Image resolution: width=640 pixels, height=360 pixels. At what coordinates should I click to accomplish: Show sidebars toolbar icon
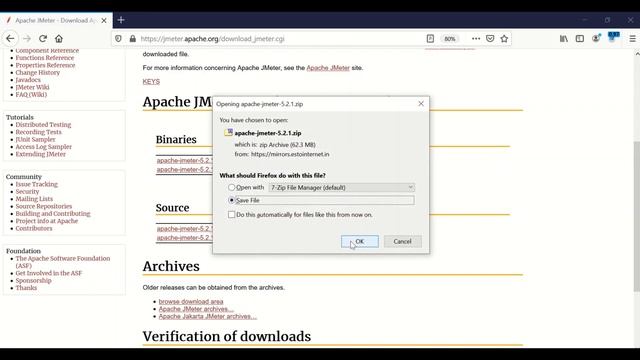580,39
